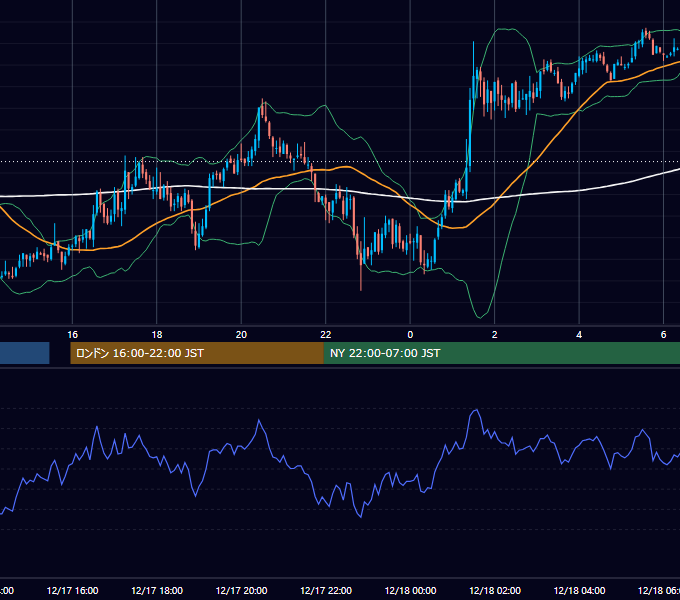This screenshot has height=600, width=680.
Task: Click the hour label 22 under price chart
Action: pos(326,334)
